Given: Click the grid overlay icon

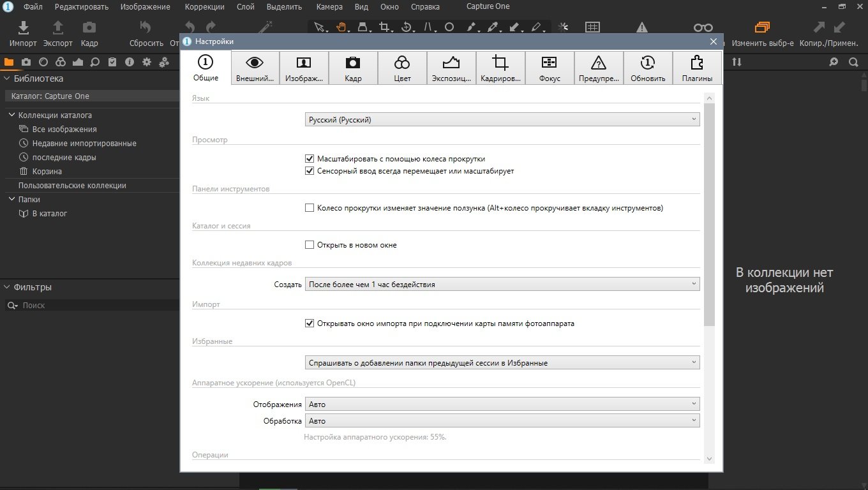Looking at the screenshot, I should point(592,27).
